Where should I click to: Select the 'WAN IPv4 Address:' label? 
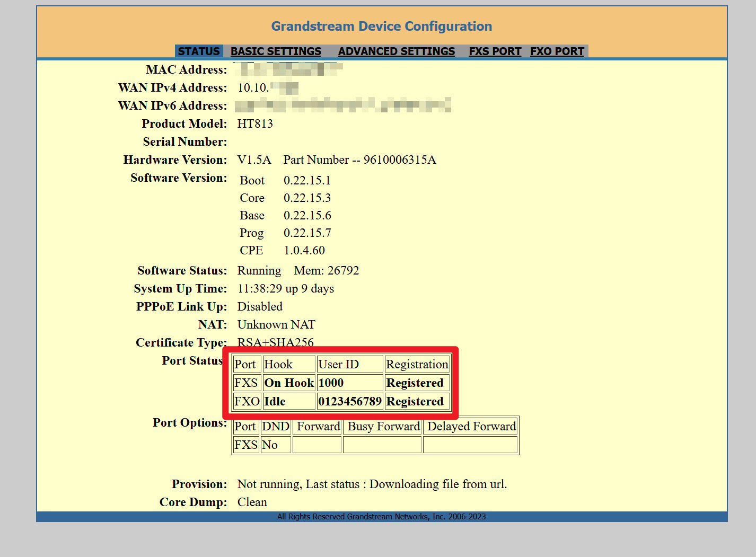pyautogui.click(x=172, y=88)
